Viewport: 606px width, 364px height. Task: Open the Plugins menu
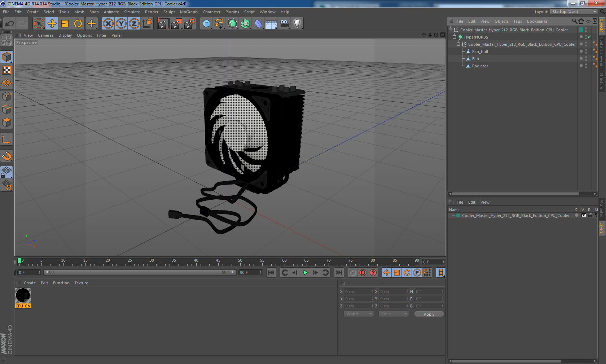(232, 12)
